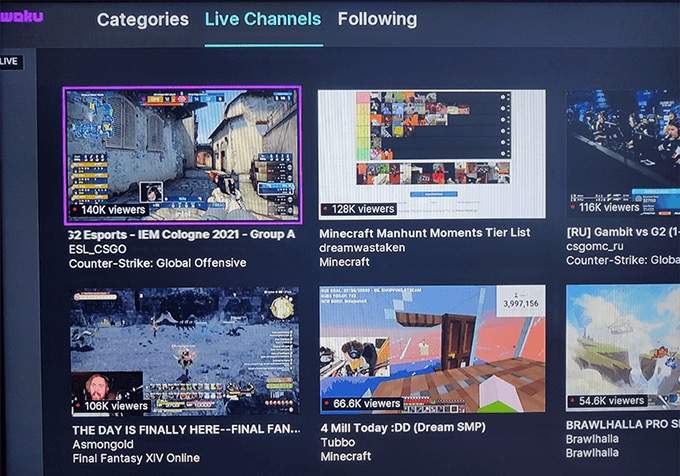Click Minecraft category under Tubbo
Screen dimensions: 680x476
346,456
